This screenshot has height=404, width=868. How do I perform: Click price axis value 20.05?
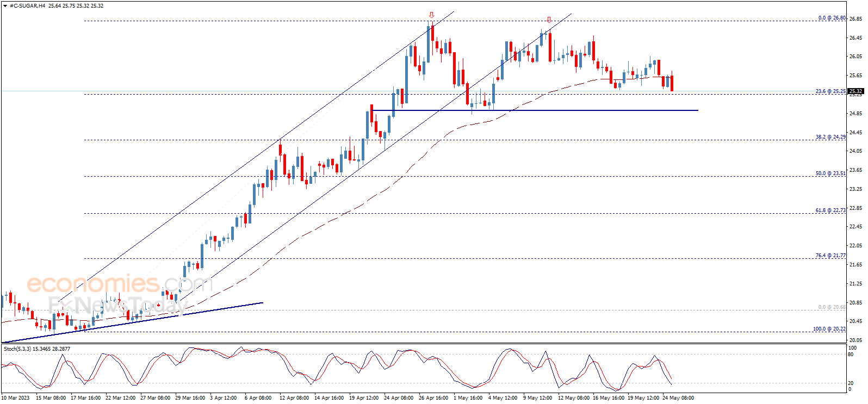(855, 340)
